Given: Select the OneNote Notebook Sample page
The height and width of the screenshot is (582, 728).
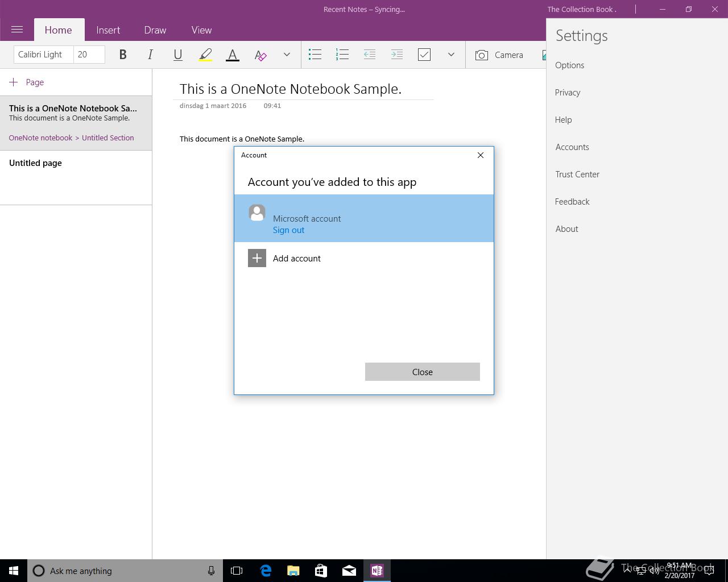Looking at the screenshot, I should tap(76, 123).
